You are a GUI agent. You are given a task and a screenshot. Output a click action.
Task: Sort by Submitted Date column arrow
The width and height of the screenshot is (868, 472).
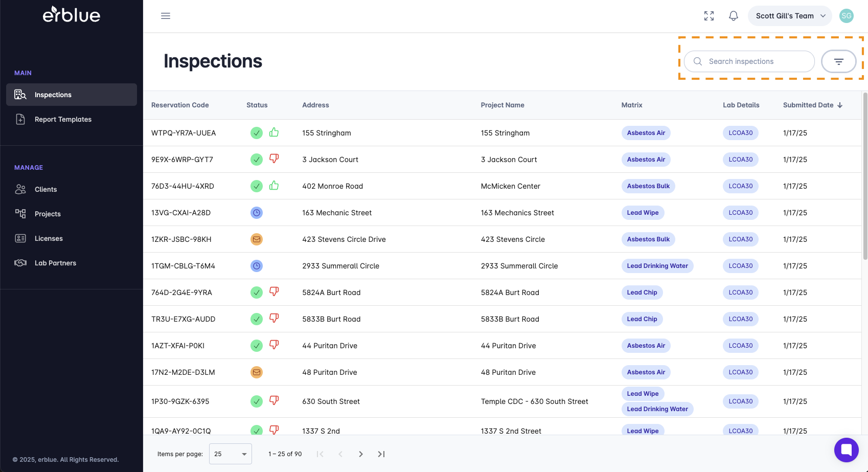840,105
